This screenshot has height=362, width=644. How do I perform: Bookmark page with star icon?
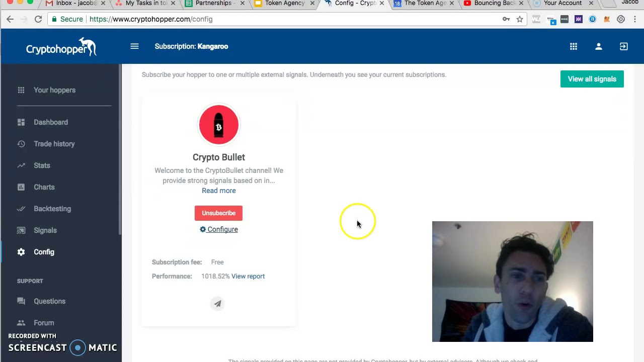coord(520,19)
